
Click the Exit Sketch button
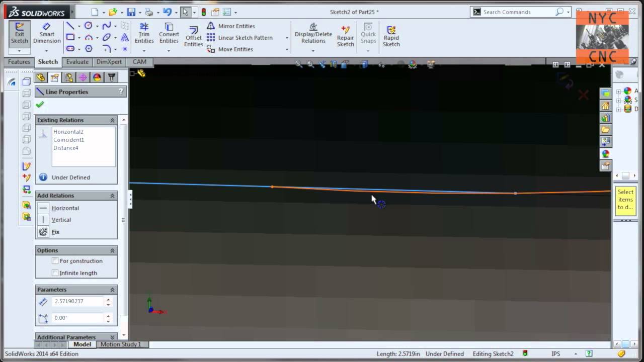[x=19, y=34]
